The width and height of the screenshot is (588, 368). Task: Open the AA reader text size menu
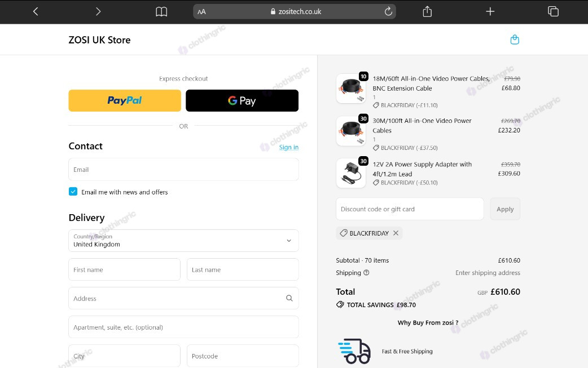click(x=202, y=12)
